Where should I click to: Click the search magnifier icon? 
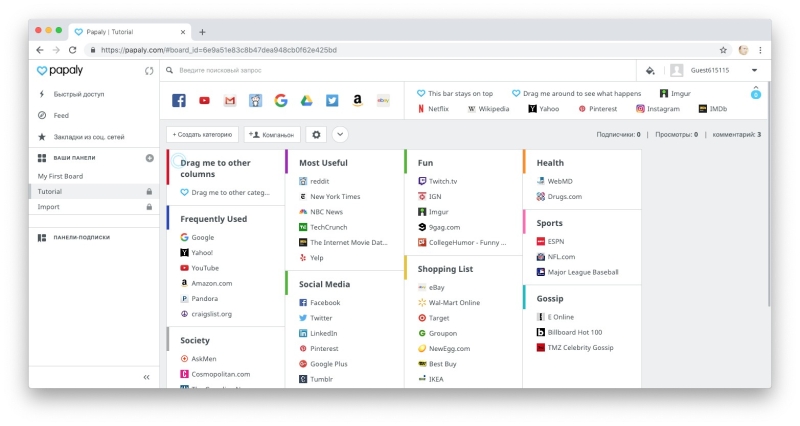click(169, 70)
